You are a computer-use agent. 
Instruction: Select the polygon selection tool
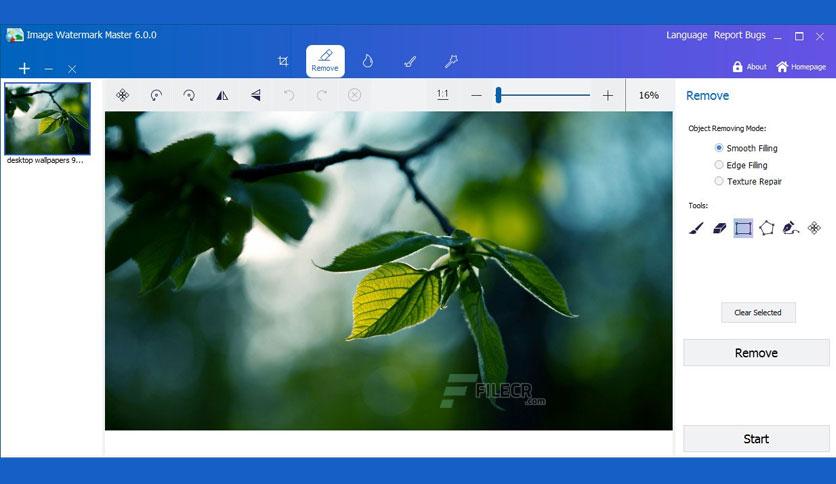click(767, 228)
